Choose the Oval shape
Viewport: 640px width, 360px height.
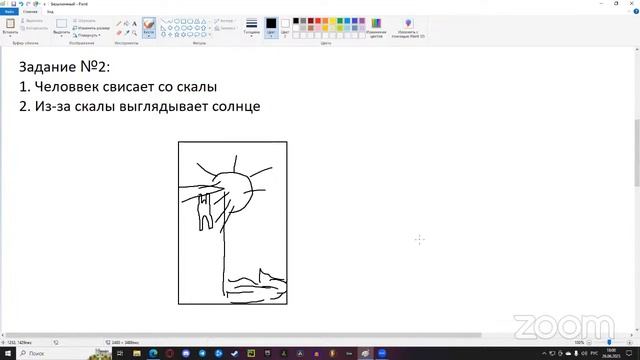pyautogui.click(x=177, y=21)
